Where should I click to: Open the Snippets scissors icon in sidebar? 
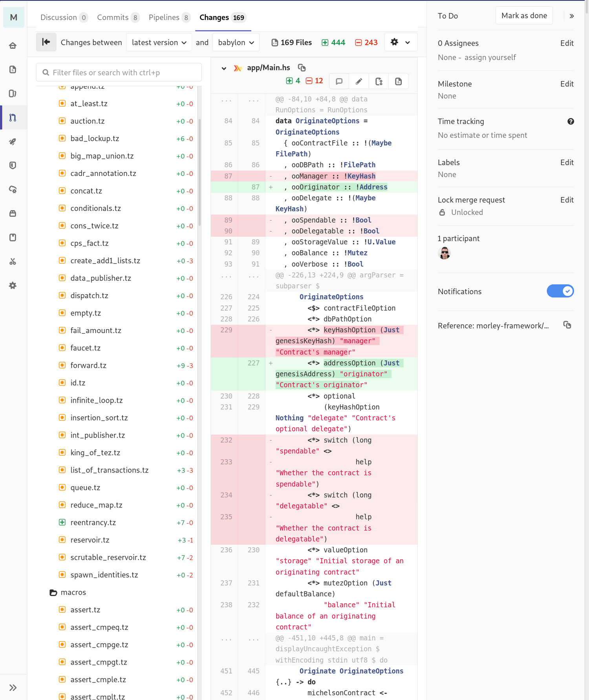tap(13, 261)
